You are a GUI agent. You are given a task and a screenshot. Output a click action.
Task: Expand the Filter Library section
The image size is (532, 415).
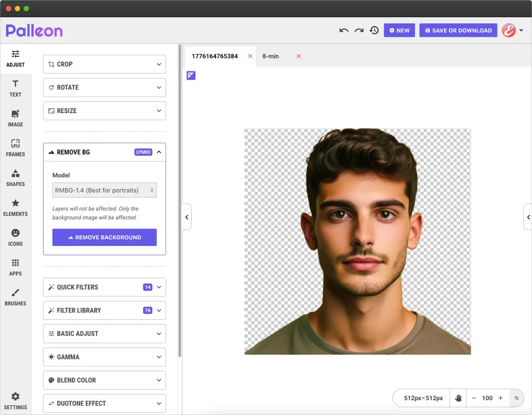coord(104,310)
